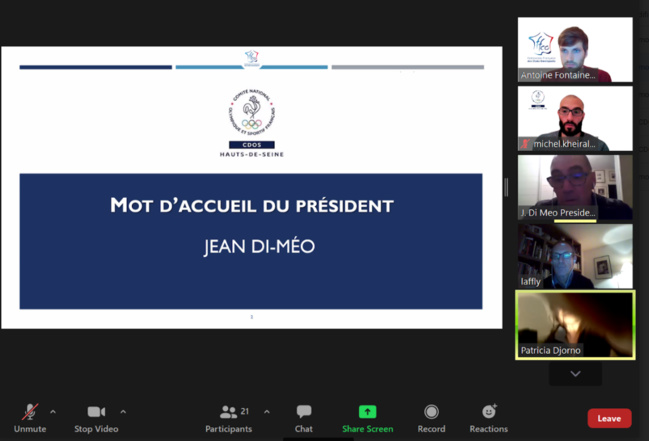
Task: Click the 'Mot d'accueil du président' heading
Action: 252,206
